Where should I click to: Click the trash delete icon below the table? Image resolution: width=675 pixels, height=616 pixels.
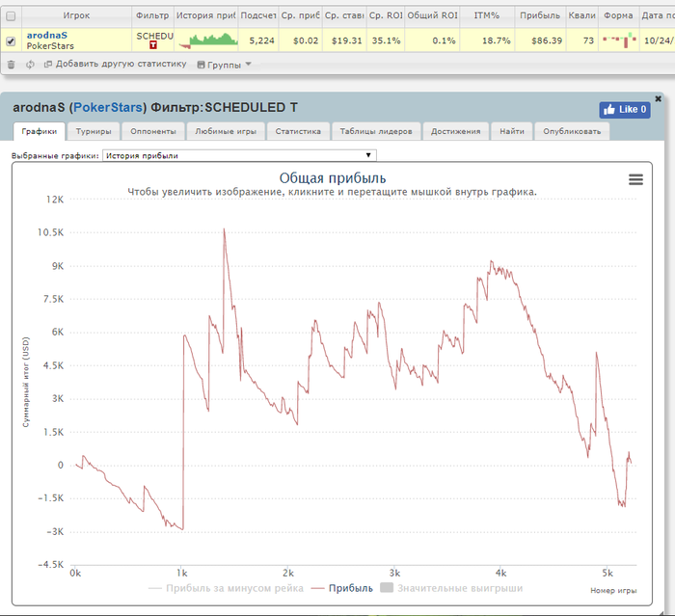12,65
